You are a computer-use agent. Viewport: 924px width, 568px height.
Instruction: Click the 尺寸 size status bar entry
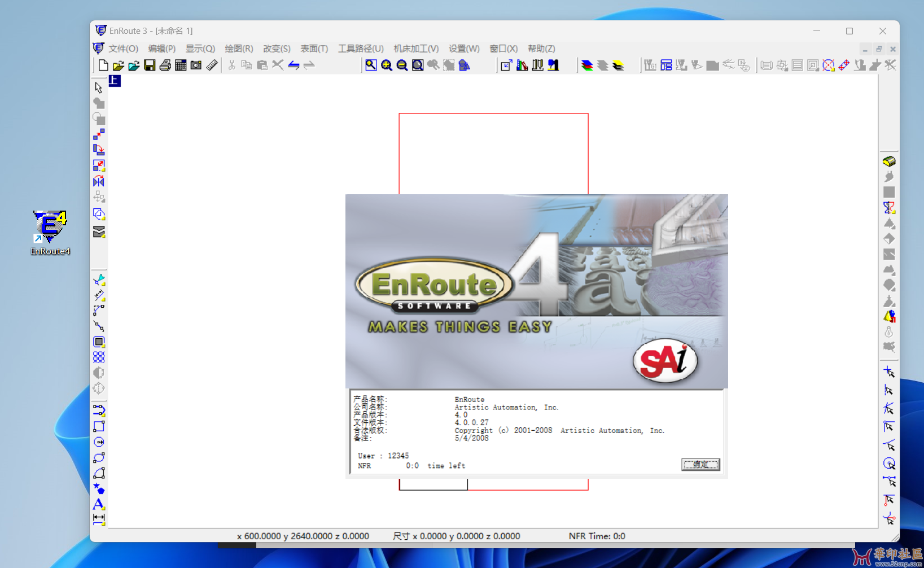[456, 536]
